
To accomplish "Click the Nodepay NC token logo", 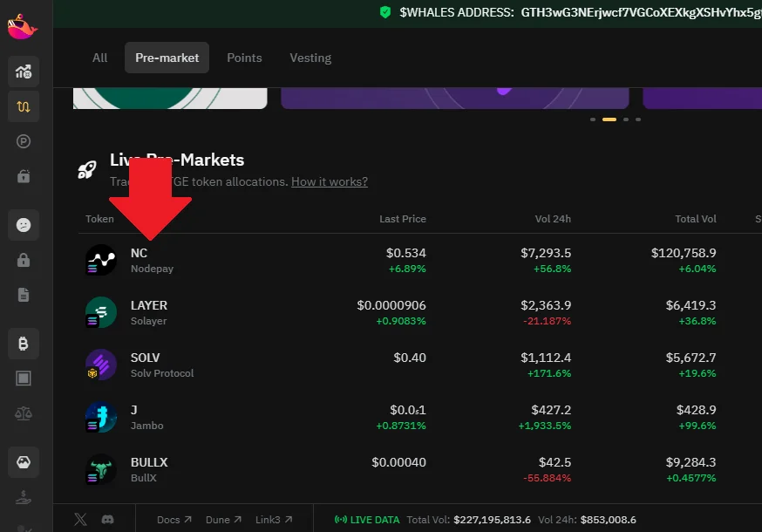I will pos(101,260).
